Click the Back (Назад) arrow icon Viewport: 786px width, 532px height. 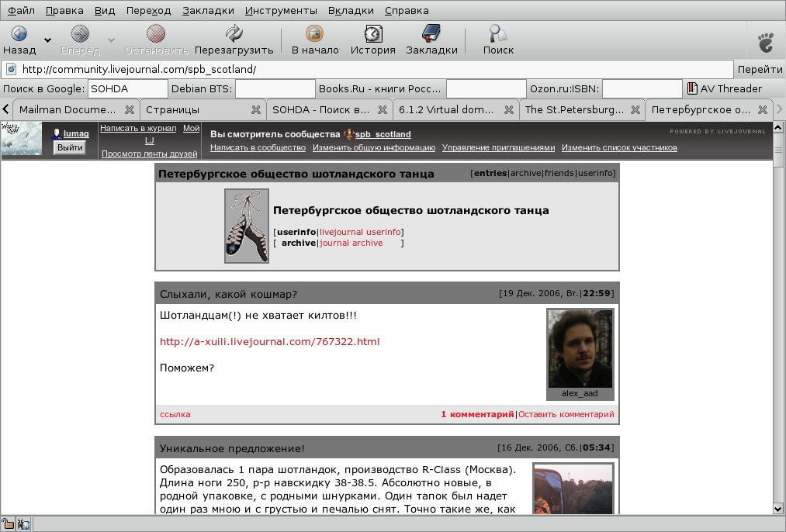click(19, 34)
